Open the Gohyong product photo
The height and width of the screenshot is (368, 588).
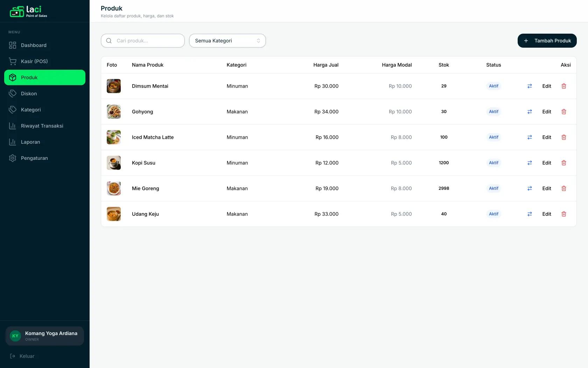tap(114, 111)
